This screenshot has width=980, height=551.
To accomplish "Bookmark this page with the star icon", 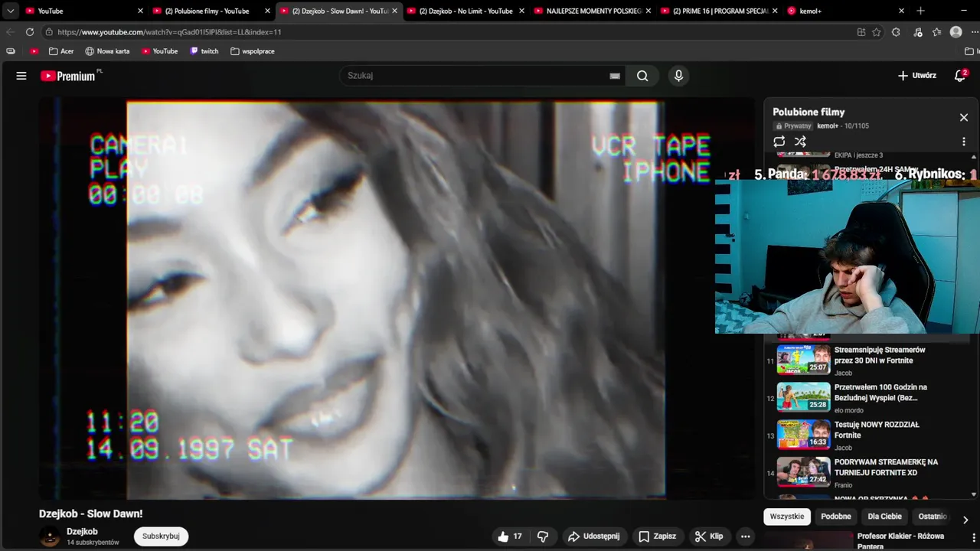I will (x=877, y=32).
